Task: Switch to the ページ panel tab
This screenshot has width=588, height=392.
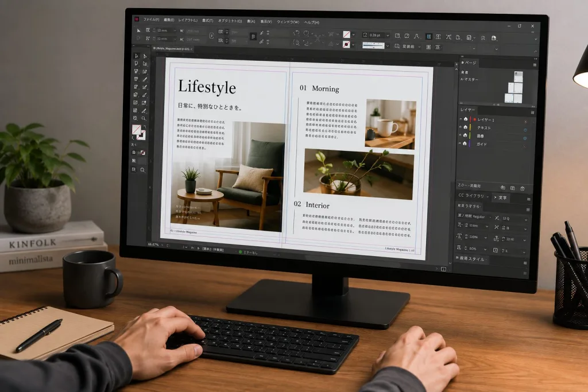Action: (469, 63)
